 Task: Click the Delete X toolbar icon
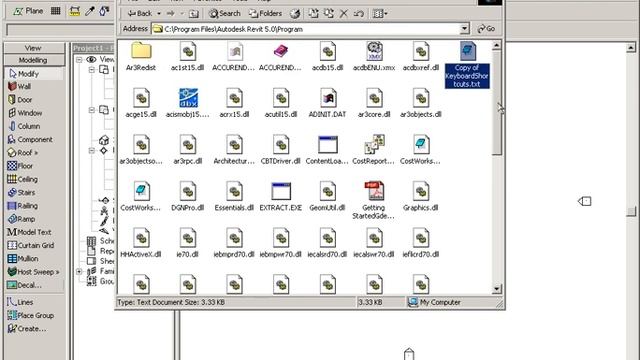tap(344, 13)
